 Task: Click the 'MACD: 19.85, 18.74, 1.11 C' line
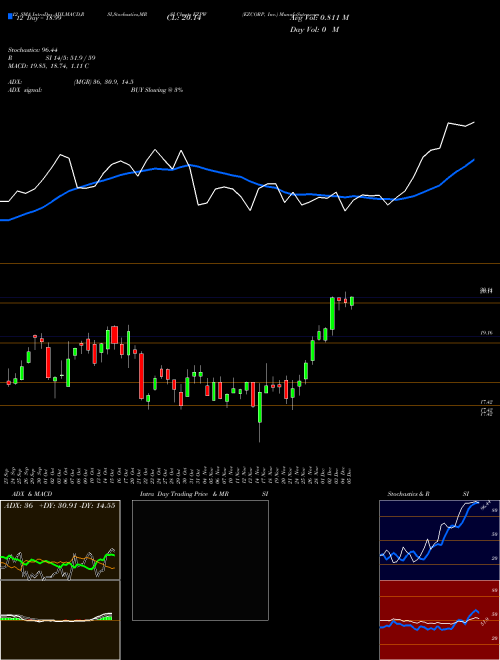[x=48, y=66]
